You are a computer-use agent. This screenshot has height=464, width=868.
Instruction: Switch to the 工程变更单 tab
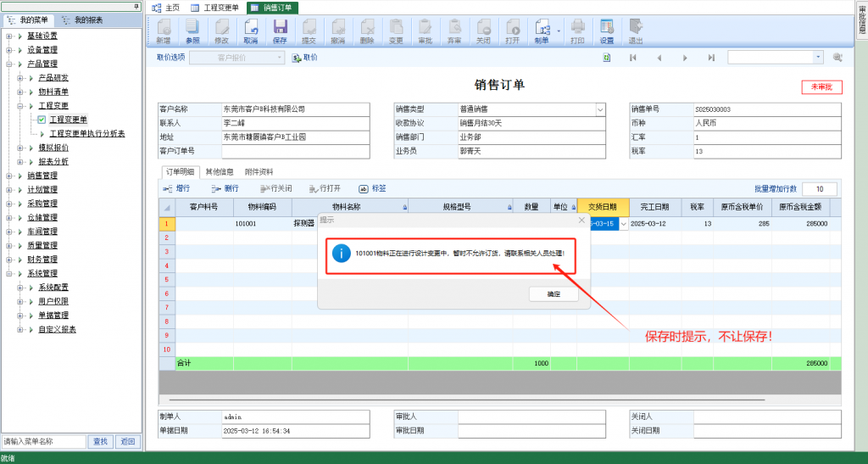(x=214, y=8)
